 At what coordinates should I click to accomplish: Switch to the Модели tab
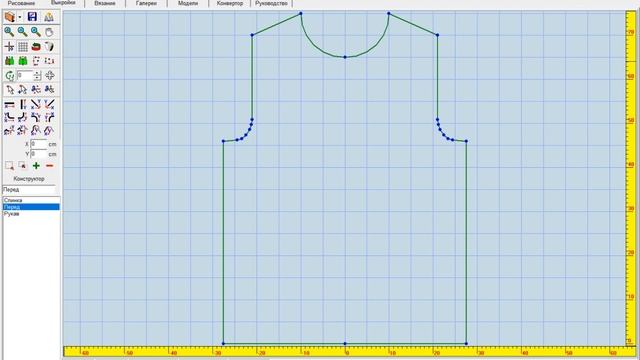(x=188, y=3)
